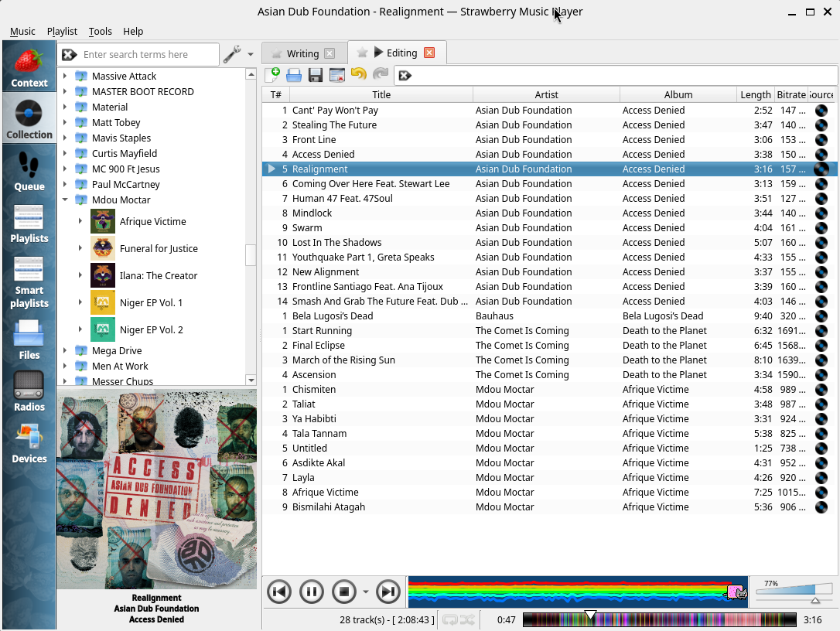The height and width of the screenshot is (631, 840).
Task: Open the Playlist menu
Action: (62, 31)
